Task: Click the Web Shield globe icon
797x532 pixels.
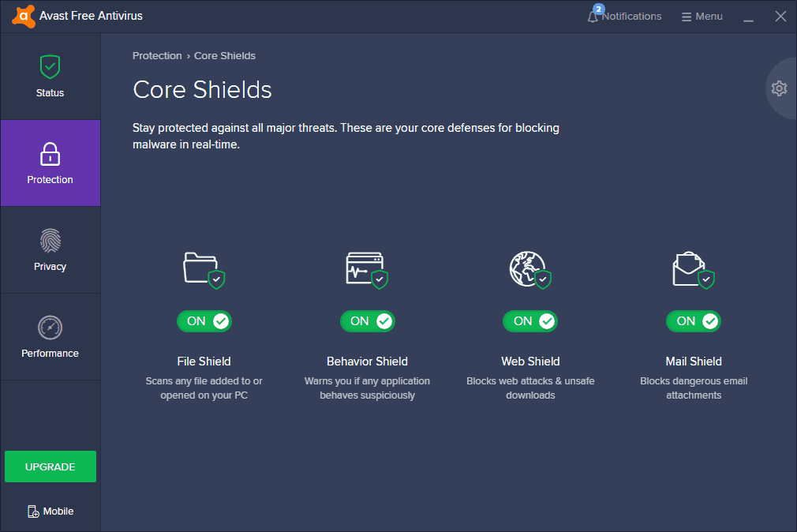Action: click(530, 268)
